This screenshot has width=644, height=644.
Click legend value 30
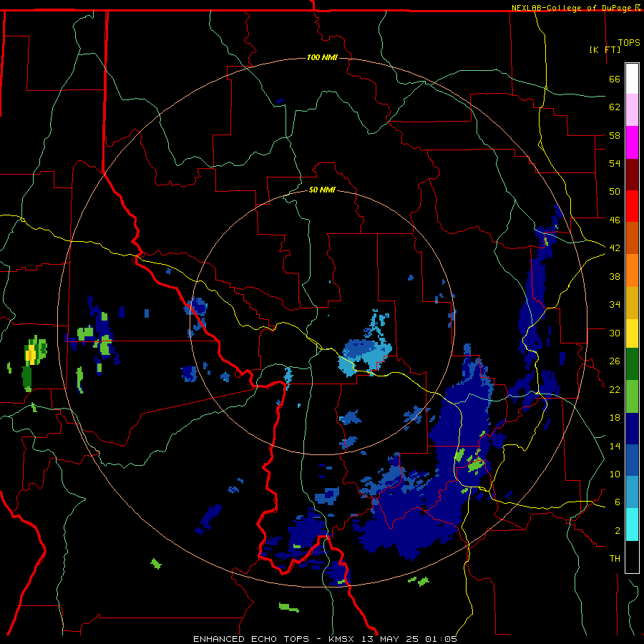tap(615, 333)
